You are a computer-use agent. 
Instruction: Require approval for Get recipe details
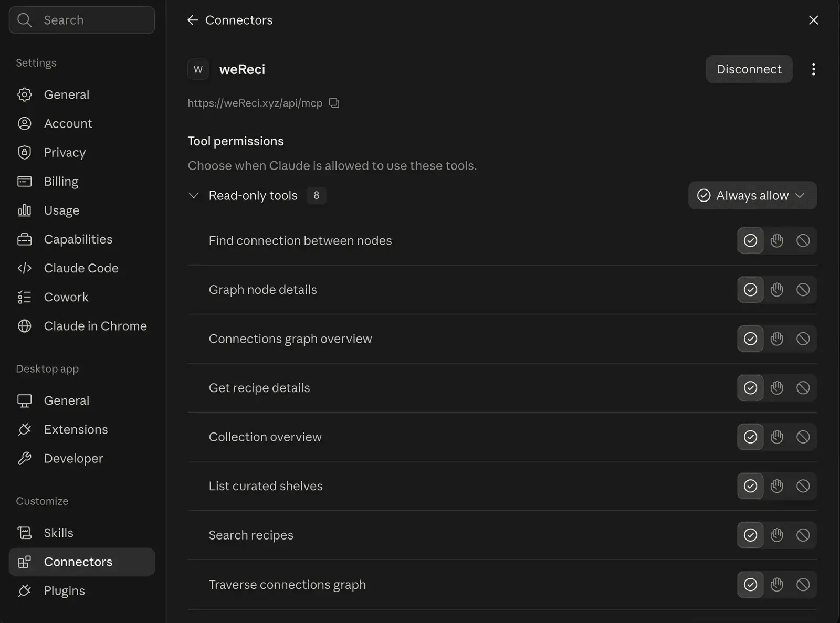(776, 388)
